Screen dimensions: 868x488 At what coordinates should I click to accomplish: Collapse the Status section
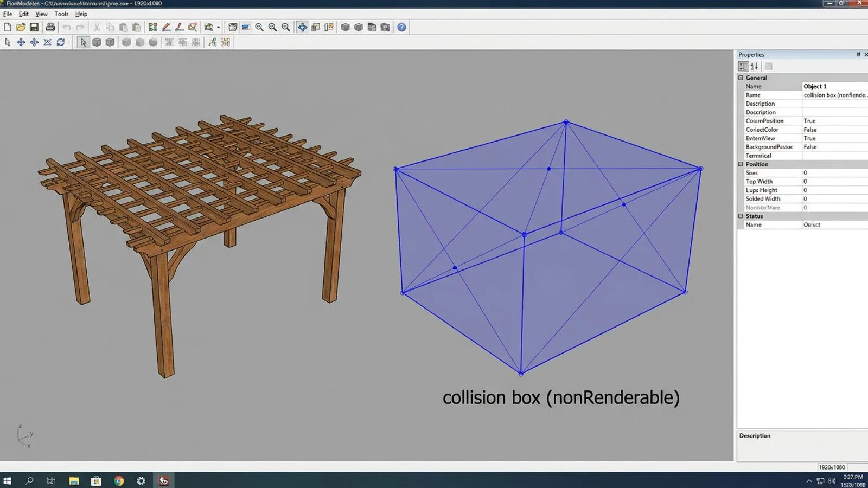[741, 216]
